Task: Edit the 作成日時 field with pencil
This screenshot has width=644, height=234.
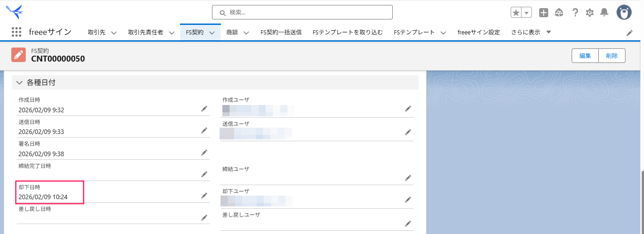Action: [204, 109]
